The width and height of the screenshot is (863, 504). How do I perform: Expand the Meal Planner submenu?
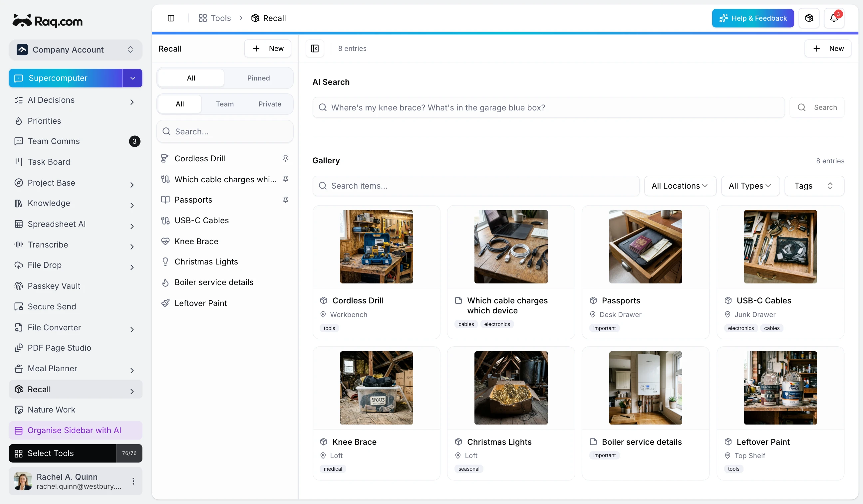coord(132,370)
